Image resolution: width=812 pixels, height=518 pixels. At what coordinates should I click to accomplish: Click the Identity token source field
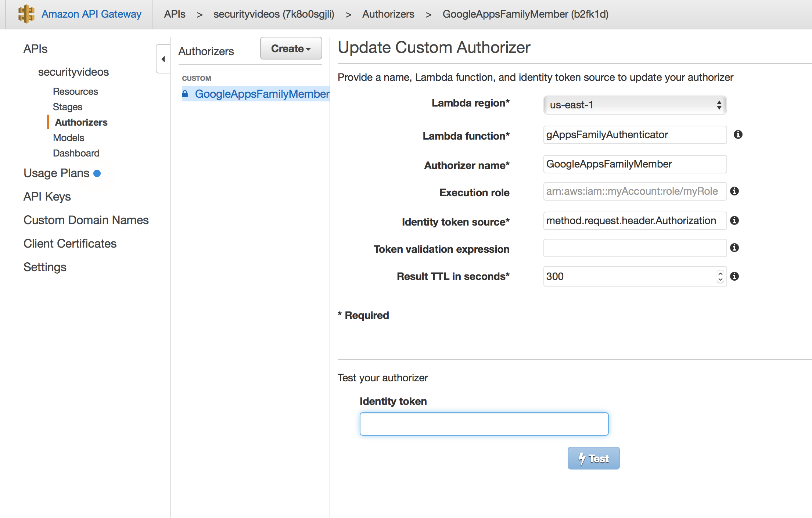point(635,221)
